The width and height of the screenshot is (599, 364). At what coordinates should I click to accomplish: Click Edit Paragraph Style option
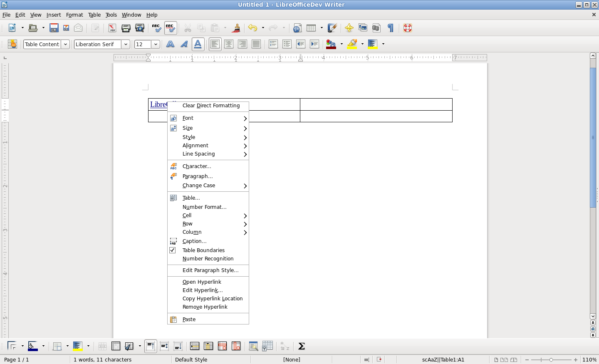click(x=210, y=270)
